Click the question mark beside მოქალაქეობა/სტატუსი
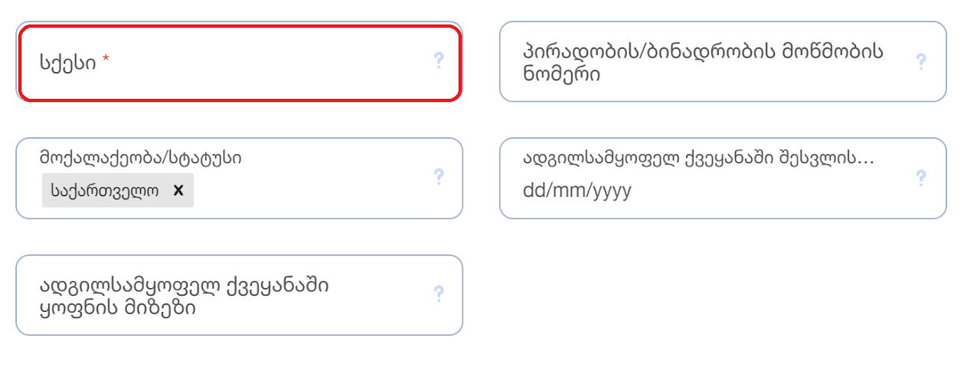This screenshot has height=384, width=980. pos(439,177)
